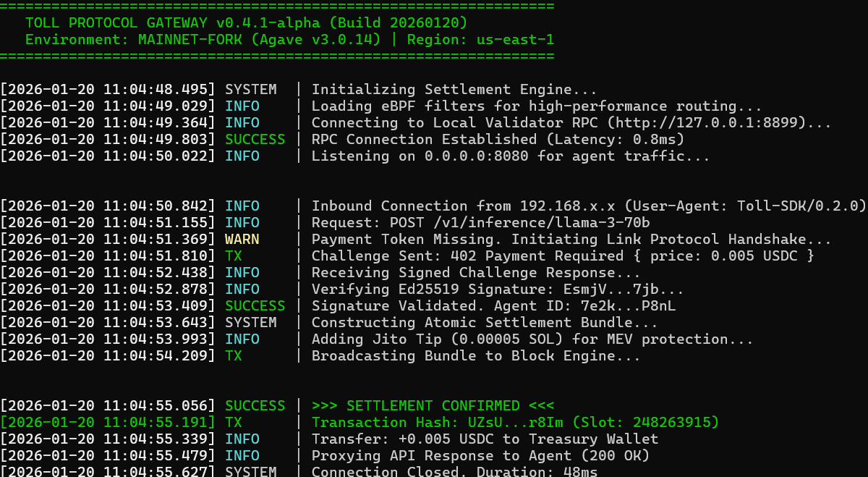Click 'Broadcasting Bundle to Block Engine...'

click(x=476, y=356)
